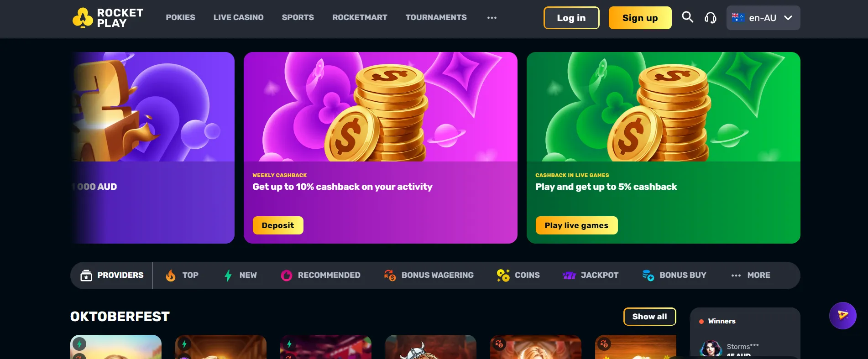Go to the Tournaments menu item

coord(436,17)
